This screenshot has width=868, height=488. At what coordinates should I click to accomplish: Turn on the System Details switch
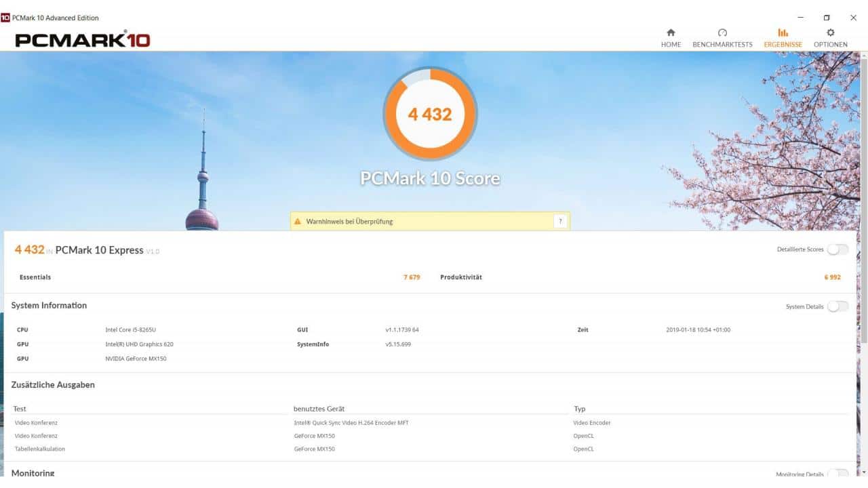[838, 306]
